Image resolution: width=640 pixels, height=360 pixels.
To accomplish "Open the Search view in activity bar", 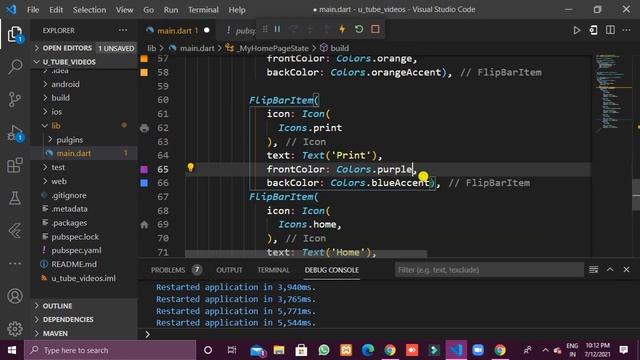I will coord(15,66).
